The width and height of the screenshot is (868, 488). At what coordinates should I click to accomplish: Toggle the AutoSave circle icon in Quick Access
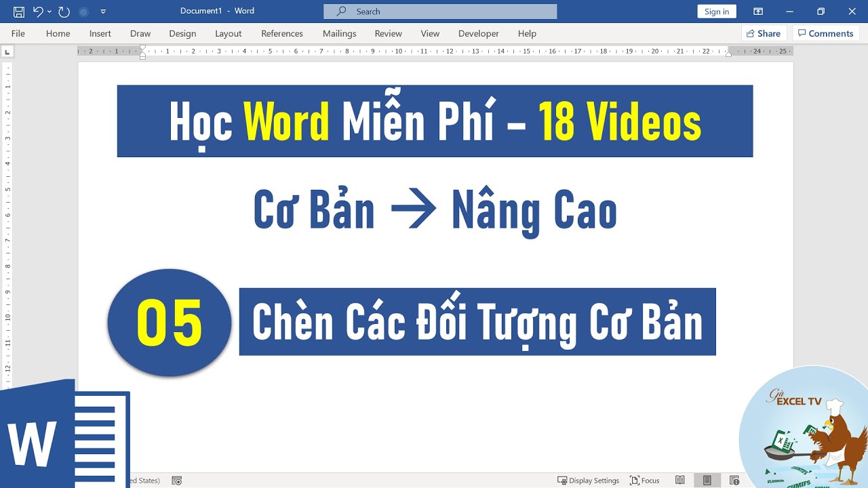(83, 12)
